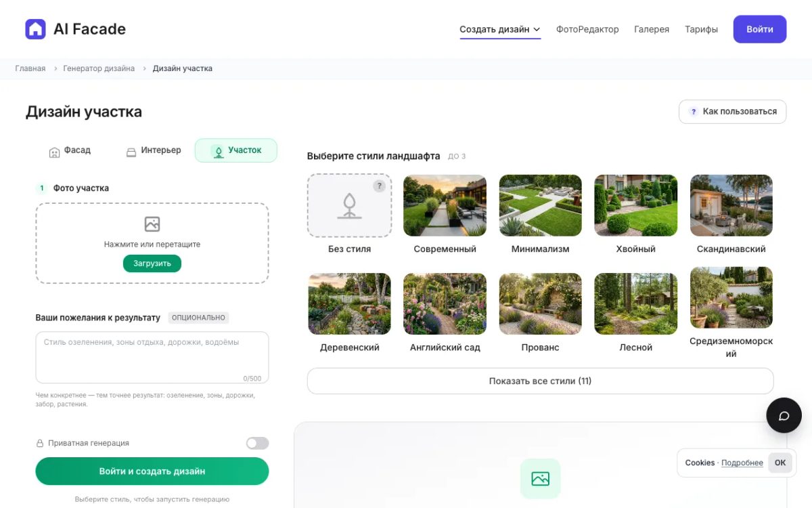Click the green image placeholder icon in preview

click(540, 479)
